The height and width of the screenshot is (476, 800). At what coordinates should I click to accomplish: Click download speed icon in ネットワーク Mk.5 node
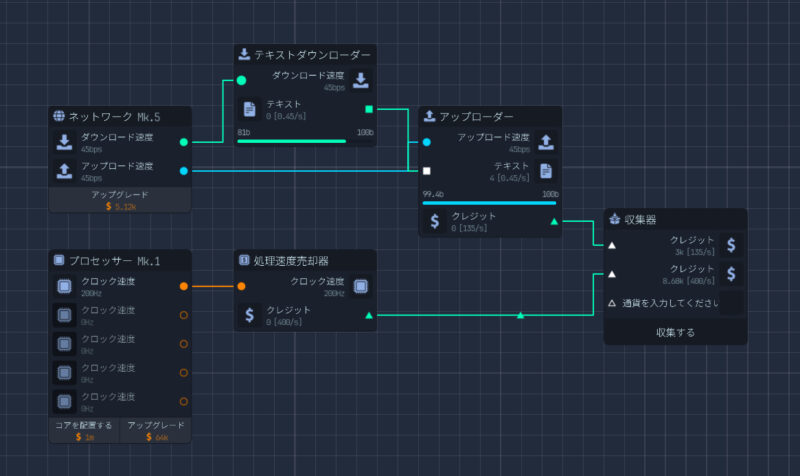coord(63,141)
